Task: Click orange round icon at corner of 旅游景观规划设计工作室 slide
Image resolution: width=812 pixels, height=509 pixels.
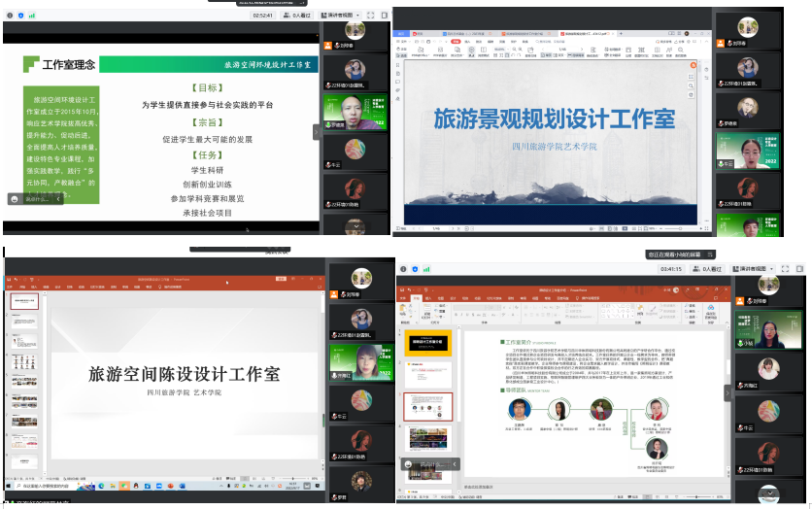Action: (693, 65)
